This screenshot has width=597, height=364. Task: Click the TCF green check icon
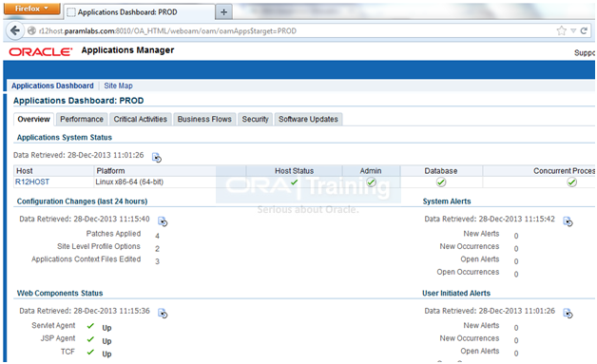coord(90,352)
